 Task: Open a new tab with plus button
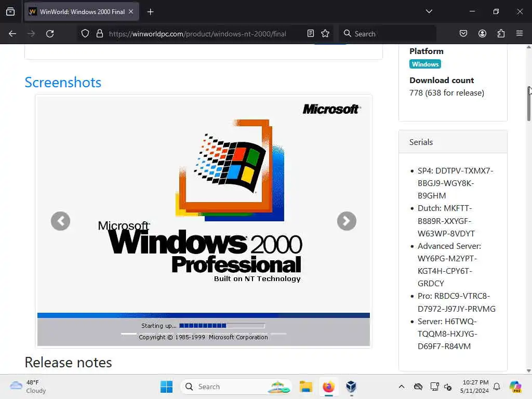[x=150, y=12]
